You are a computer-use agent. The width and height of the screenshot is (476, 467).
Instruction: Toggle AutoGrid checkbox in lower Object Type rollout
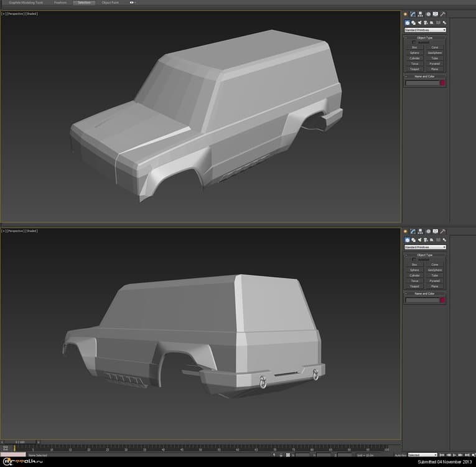[414, 260]
